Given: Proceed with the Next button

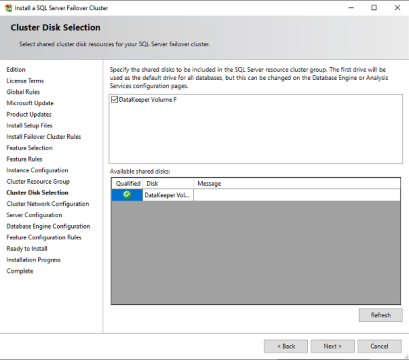Looking at the screenshot, I should click(x=332, y=346).
